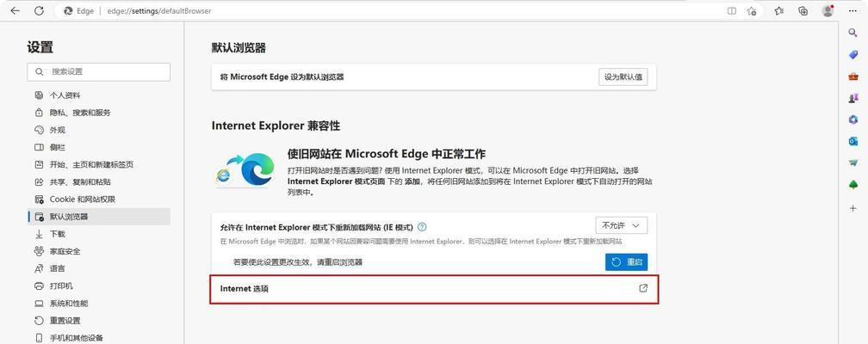Add sidebar app with plus icon
868x344 pixels.
853,208
